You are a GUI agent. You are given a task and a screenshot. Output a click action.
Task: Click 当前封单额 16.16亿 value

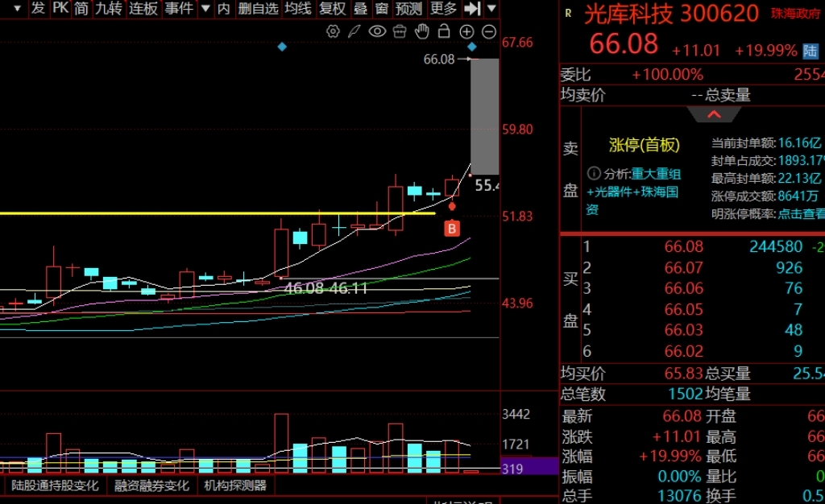coord(799,143)
